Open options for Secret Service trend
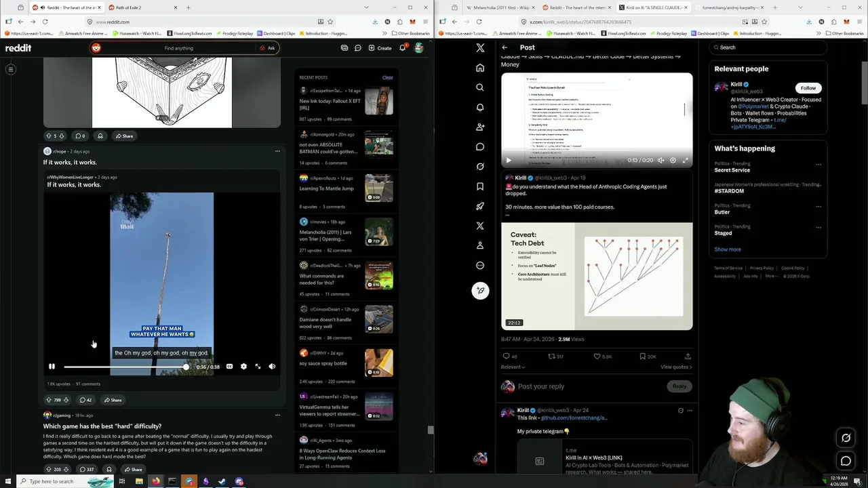The height and width of the screenshot is (488, 868). point(818,165)
